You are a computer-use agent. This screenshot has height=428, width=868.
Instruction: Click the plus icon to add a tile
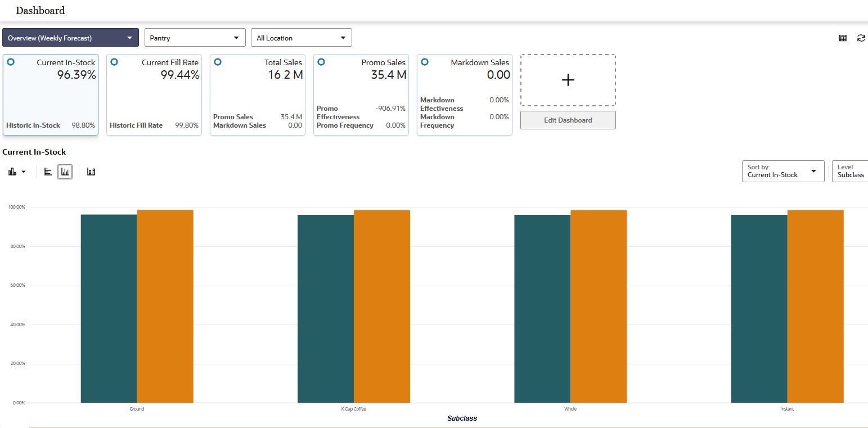[x=568, y=80]
